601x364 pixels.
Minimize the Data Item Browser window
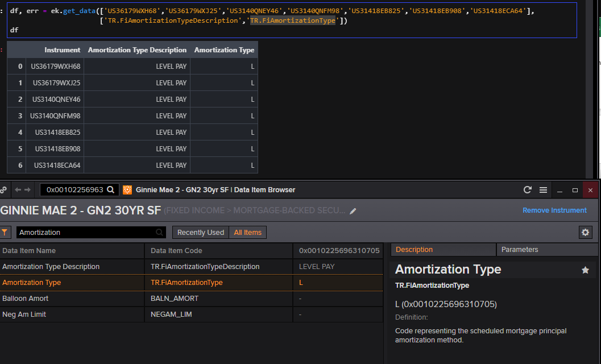click(x=559, y=190)
